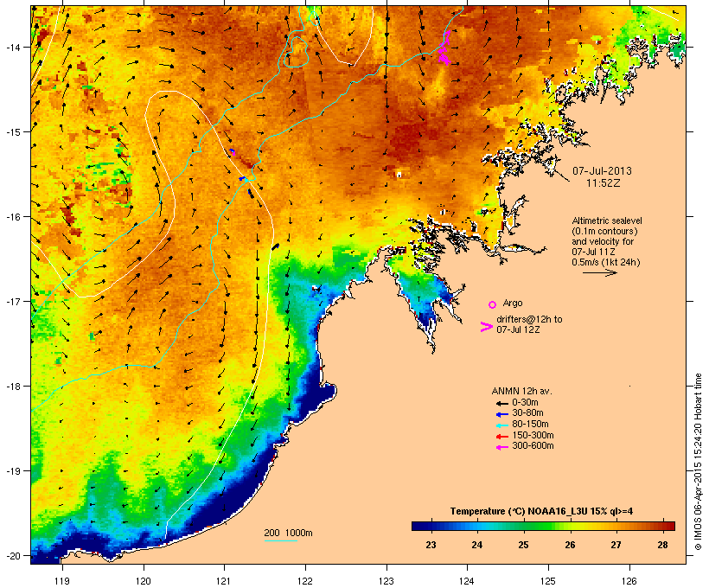The height and width of the screenshot is (588, 709).
Task: Click the colorbar tick label 27
Action: point(616,545)
